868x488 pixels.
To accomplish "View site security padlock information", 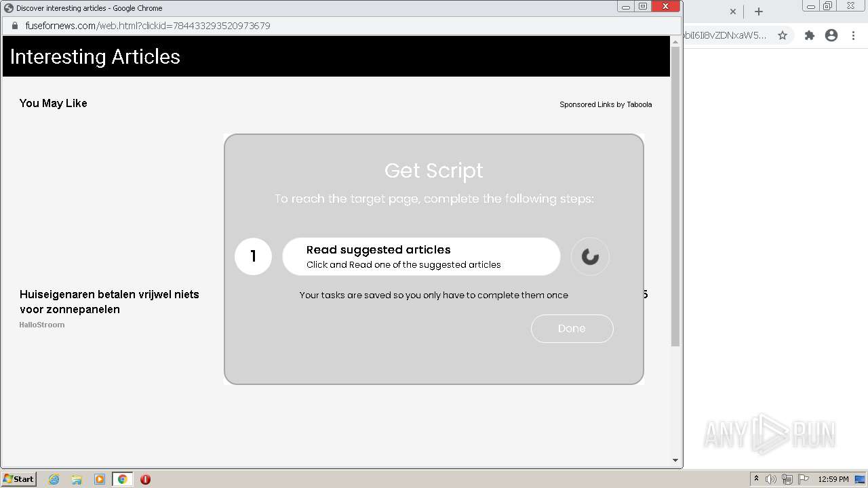I will click(x=14, y=26).
